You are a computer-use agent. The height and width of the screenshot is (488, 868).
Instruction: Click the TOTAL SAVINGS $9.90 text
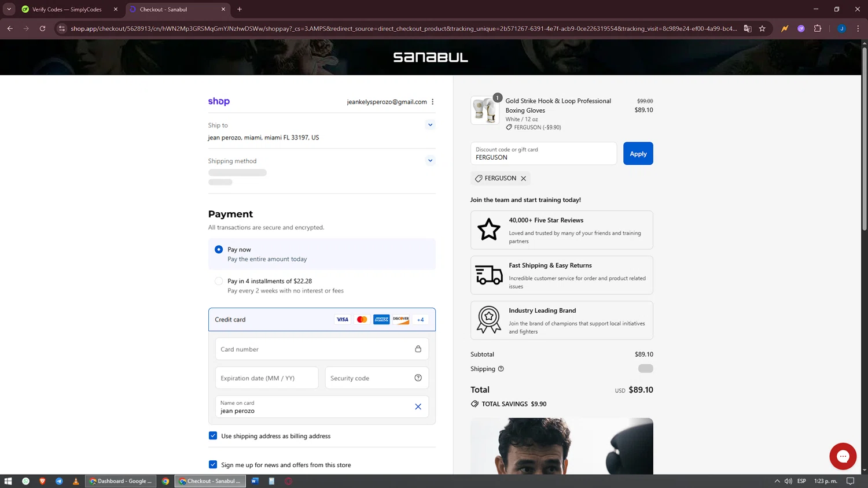coord(514,404)
